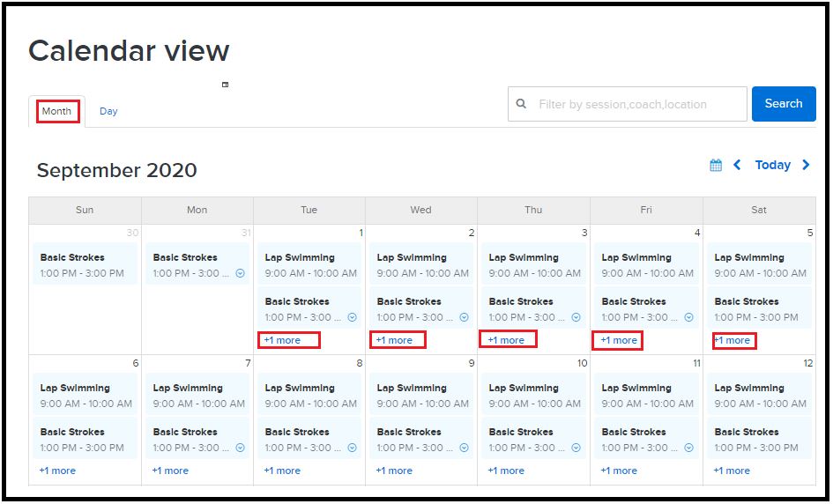Switch to the Day tab

(108, 112)
